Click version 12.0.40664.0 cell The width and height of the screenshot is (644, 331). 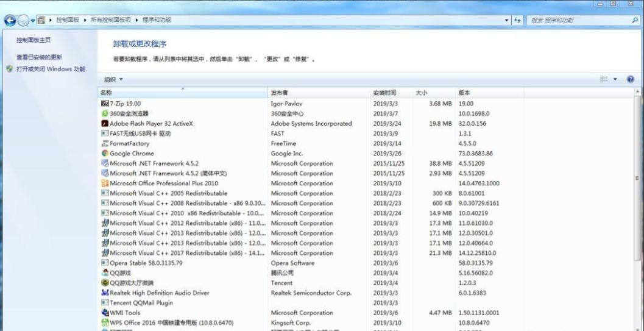tap(476, 243)
